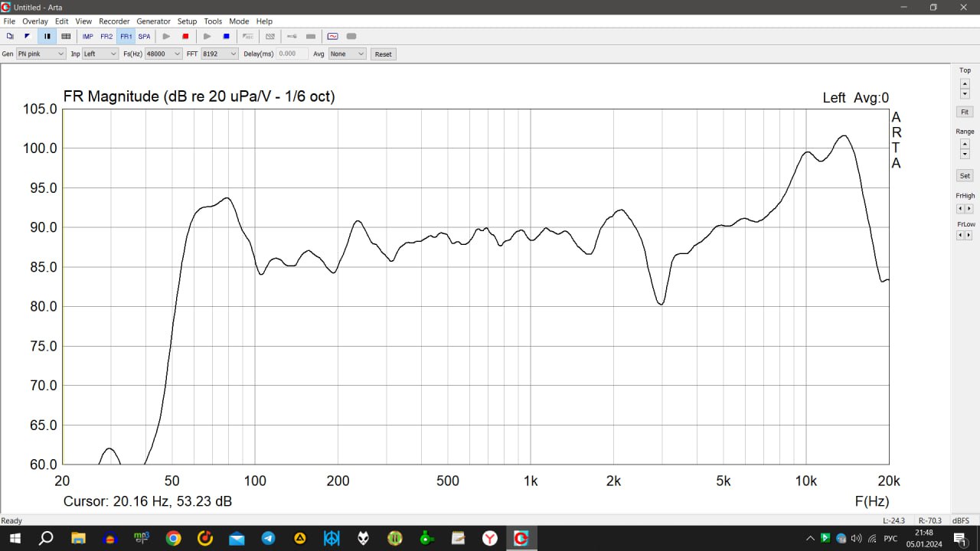Open the Inp input channel dropdown
Image resolution: width=980 pixels, height=551 pixels.
[100, 54]
